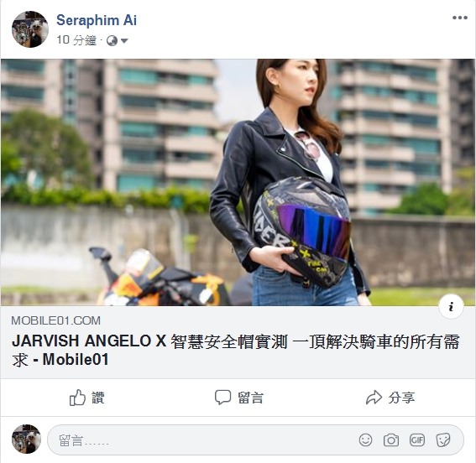Click the globe public privacy icon
This screenshot has height=463, width=476.
[112, 40]
